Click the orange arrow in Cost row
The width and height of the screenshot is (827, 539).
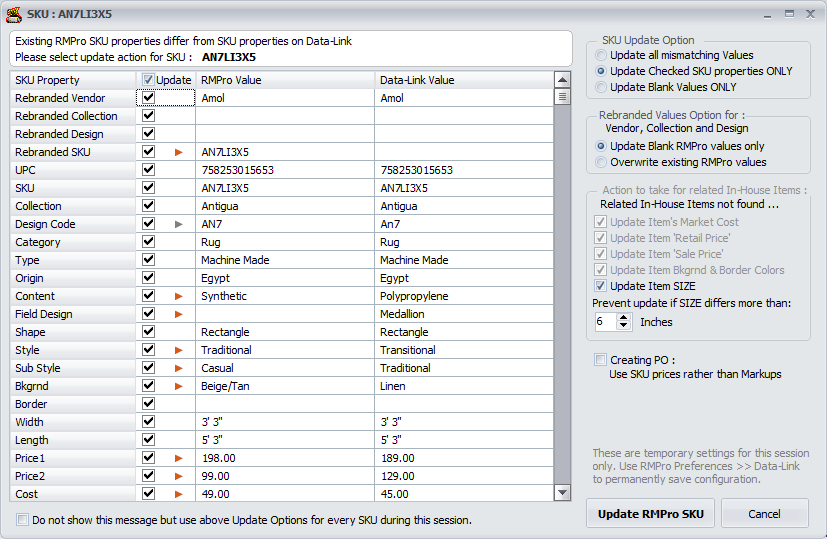point(179,494)
